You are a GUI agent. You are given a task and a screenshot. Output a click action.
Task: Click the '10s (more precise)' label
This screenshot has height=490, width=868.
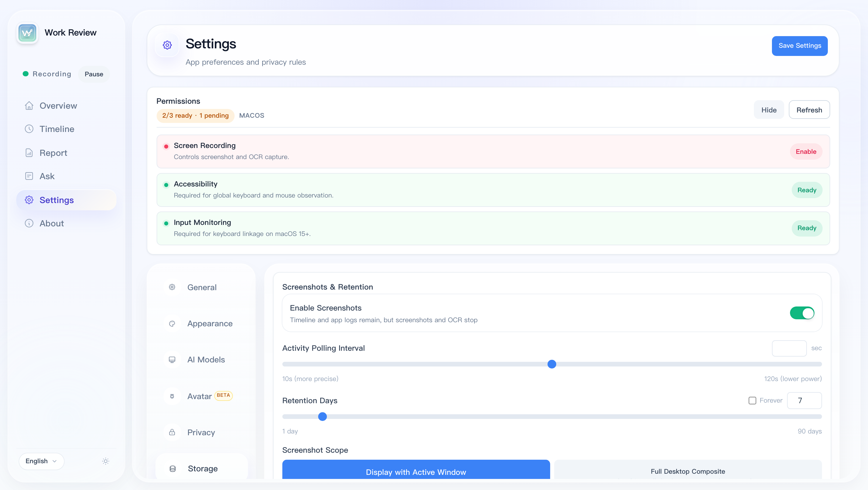click(x=310, y=379)
